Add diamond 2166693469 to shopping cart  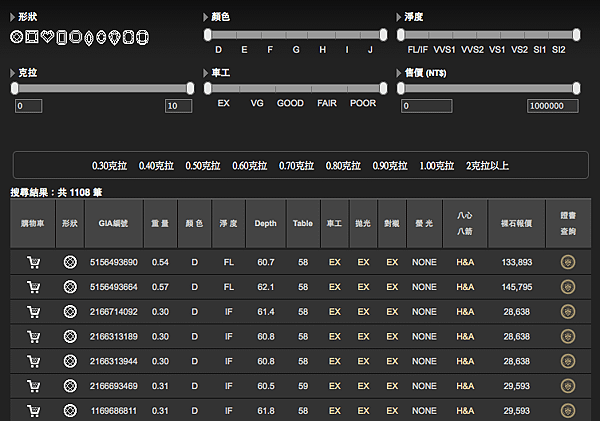tap(33, 386)
